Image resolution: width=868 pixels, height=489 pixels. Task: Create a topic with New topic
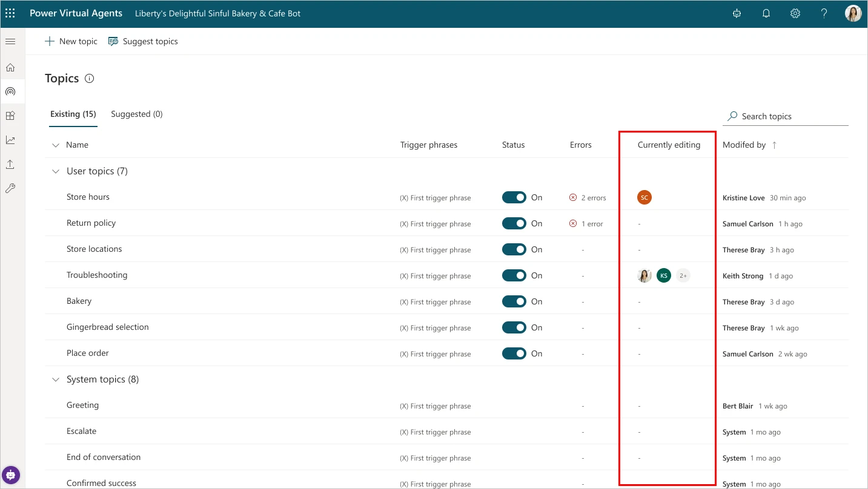[x=71, y=41]
